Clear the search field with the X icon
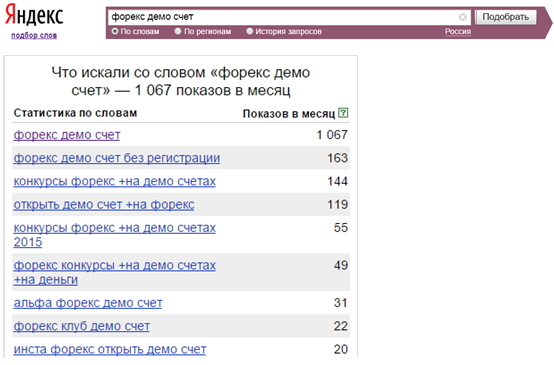The height and width of the screenshot is (365, 554). click(x=462, y=17)
